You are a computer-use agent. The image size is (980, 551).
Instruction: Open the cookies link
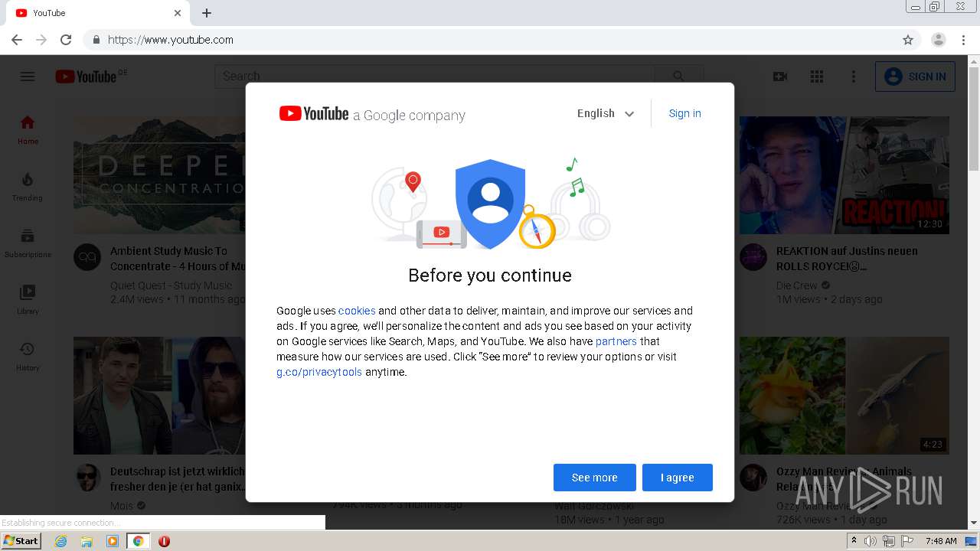(x=357, y=311)
